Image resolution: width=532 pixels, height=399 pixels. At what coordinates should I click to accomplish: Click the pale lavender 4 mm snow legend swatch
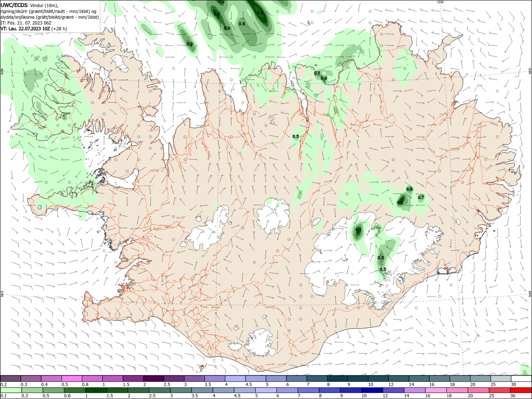235,379
